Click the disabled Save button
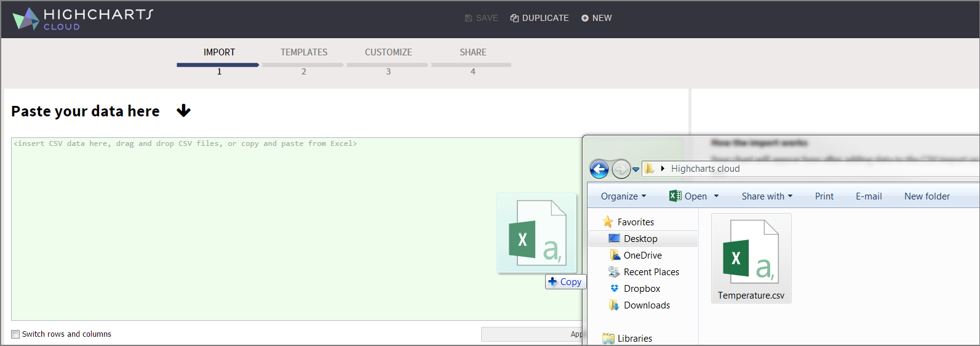This screenshot has height=346, width=980. point(481,18)
